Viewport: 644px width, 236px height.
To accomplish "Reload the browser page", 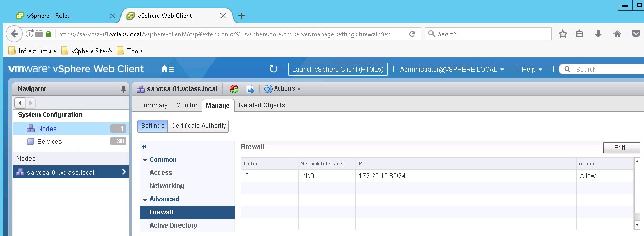I will (x=412, y=34).
